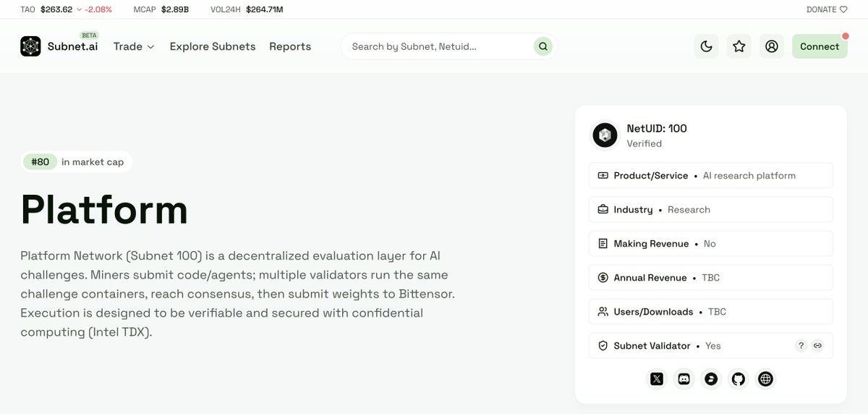
Task: Click the Annual Revenue dollar icon
Action: [x=603, y=278]
